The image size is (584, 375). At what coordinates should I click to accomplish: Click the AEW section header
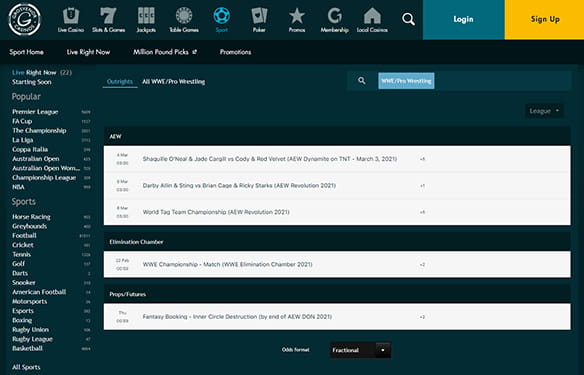tap(337, 136)
